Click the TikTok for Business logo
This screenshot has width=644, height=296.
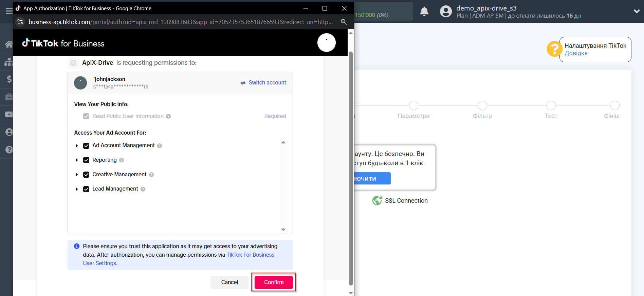pyautogui.click(x=63, y=43)
